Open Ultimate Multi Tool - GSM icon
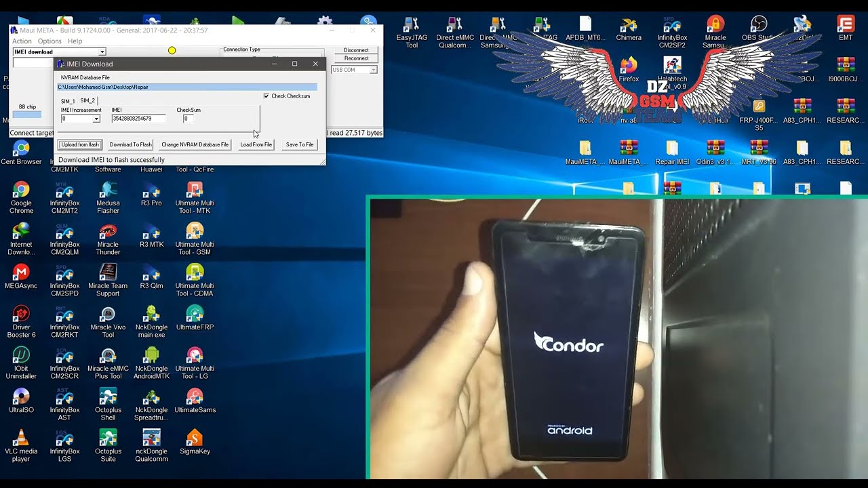Screen dimensions: 868x488 coord(195,239)
